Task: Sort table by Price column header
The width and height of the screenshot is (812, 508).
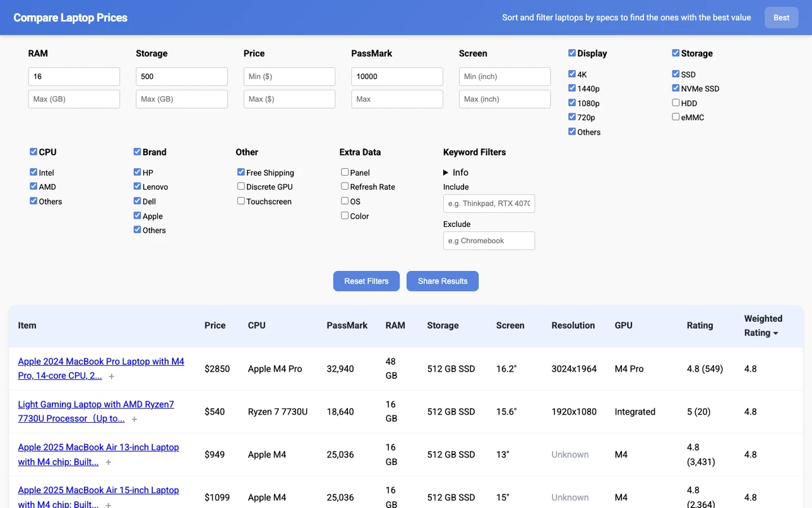Action: tap(215, 325)
